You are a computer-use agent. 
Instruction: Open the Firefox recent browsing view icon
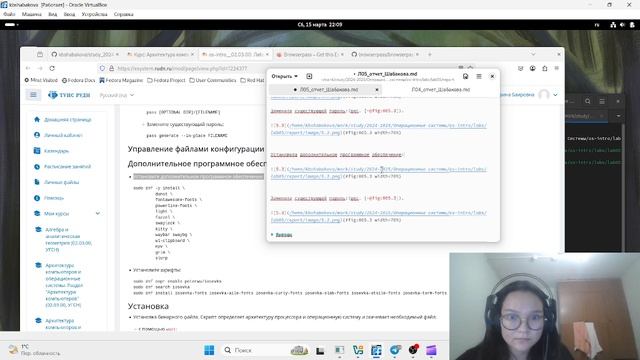coord(40,54)
